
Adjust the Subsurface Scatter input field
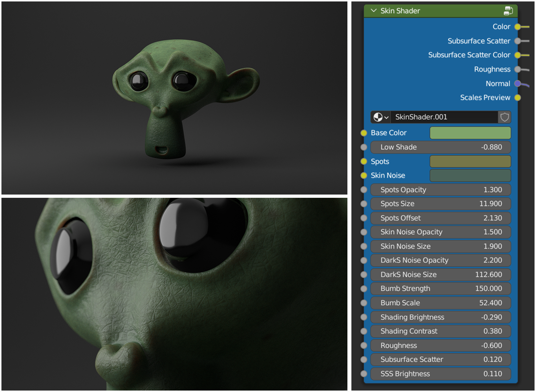tap(441, 360)
